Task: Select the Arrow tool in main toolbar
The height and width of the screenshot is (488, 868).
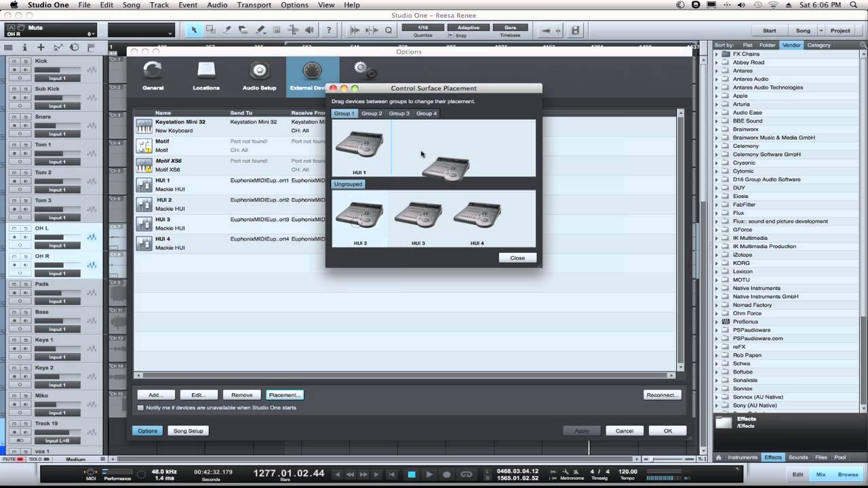Action: point(195,30)
